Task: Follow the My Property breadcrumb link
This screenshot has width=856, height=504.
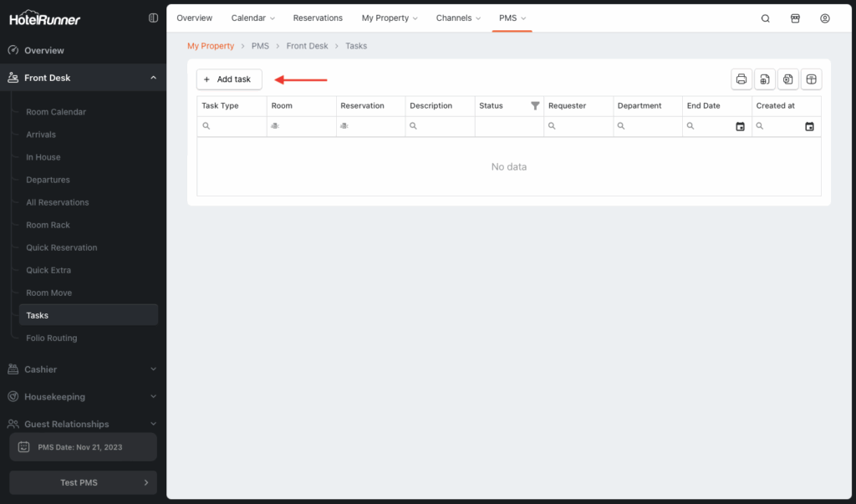Action: click(x=211, y=46)
